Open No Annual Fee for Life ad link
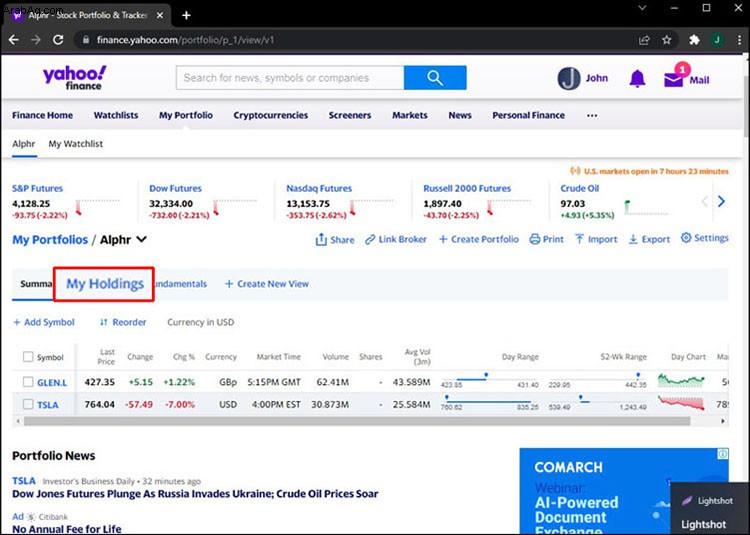 (x=66, y=529)
